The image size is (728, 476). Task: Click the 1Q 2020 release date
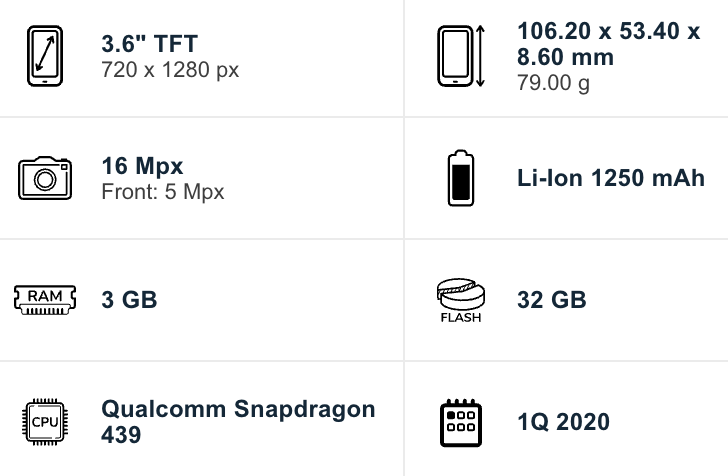coord(563,421)
